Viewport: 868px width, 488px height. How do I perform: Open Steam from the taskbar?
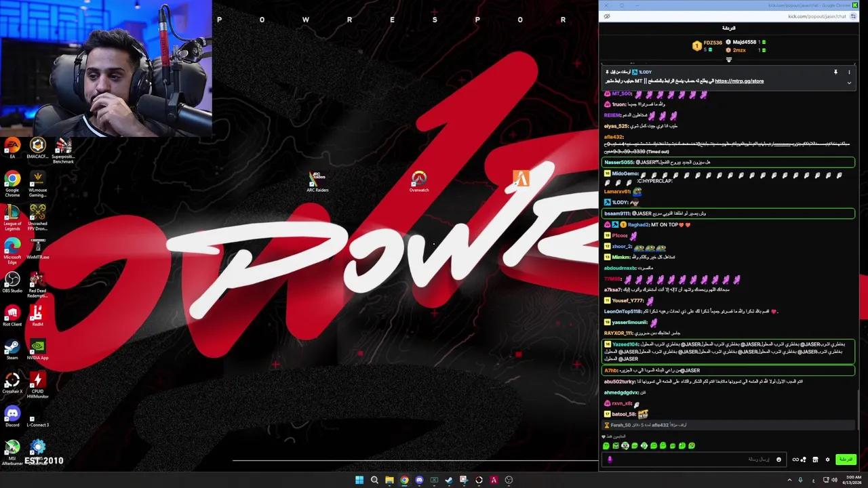pos(449,480)
